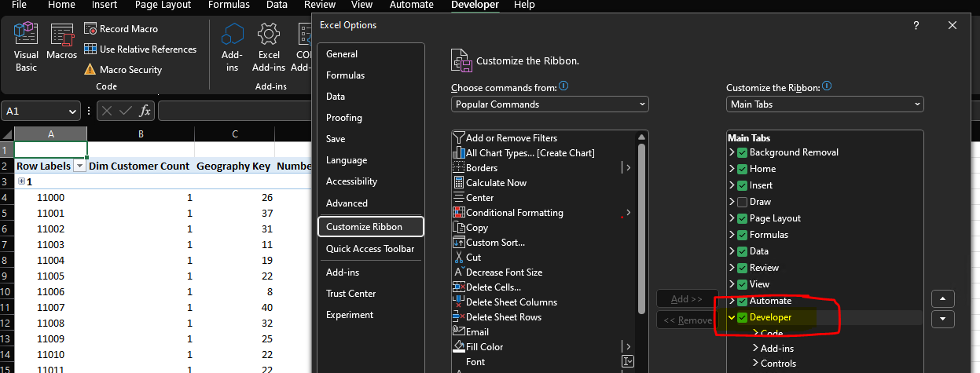Click the Macros ribbon icon
The width and height of the screenshot is (980, 373).
(x=61, y=35)
